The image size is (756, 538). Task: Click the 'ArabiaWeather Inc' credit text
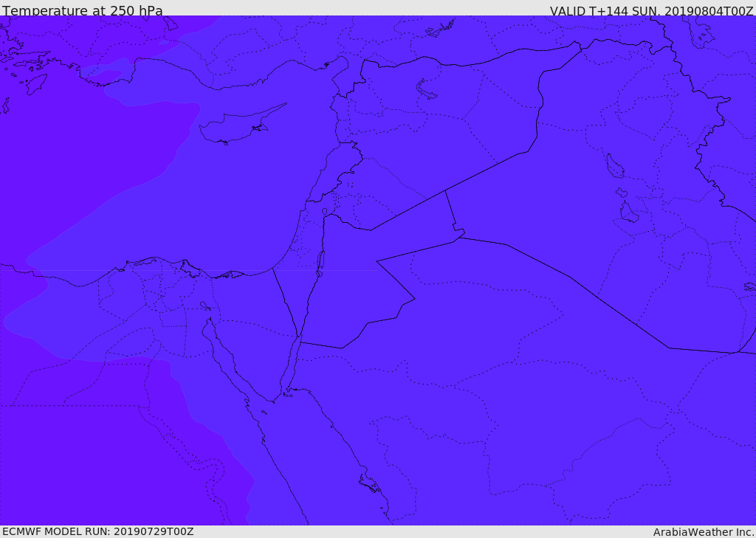click(704, 532)
